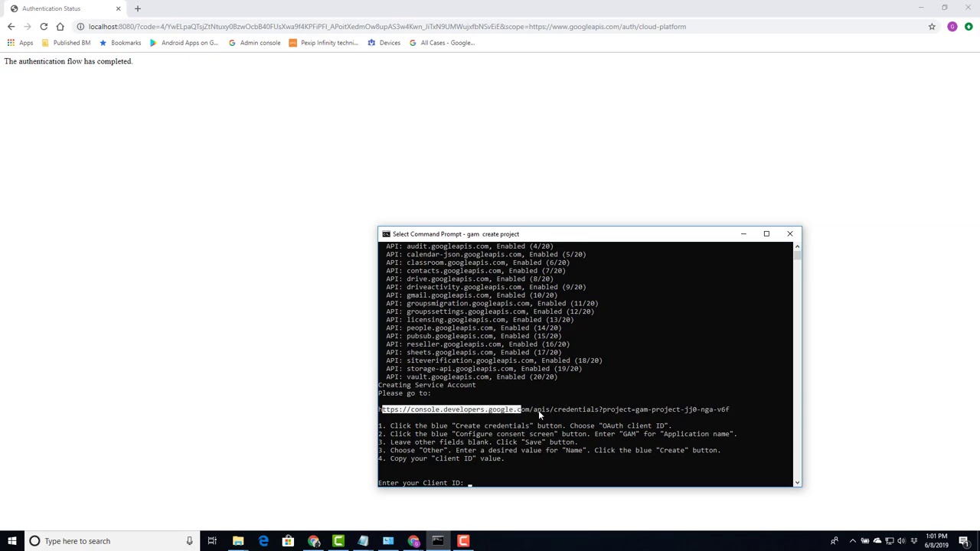Open the Published BM bookmarks folder
The width and height of the screenshot is (980, 551).
point(66,43)
